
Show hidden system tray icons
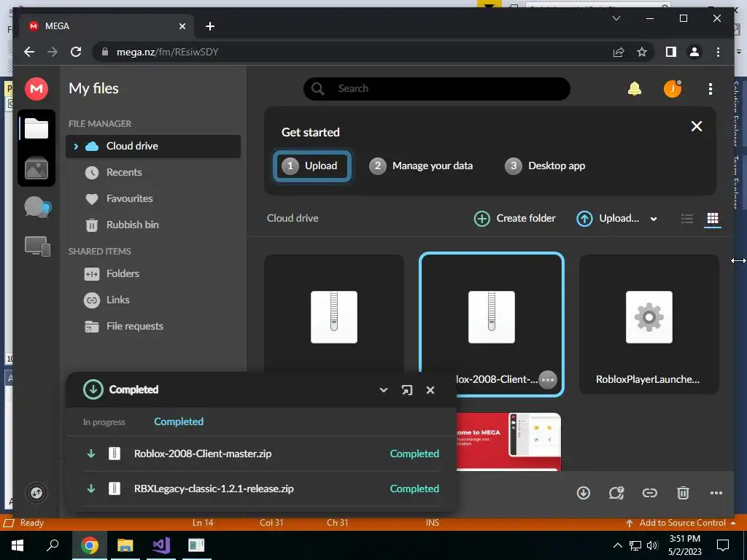[x=617, y=545]
